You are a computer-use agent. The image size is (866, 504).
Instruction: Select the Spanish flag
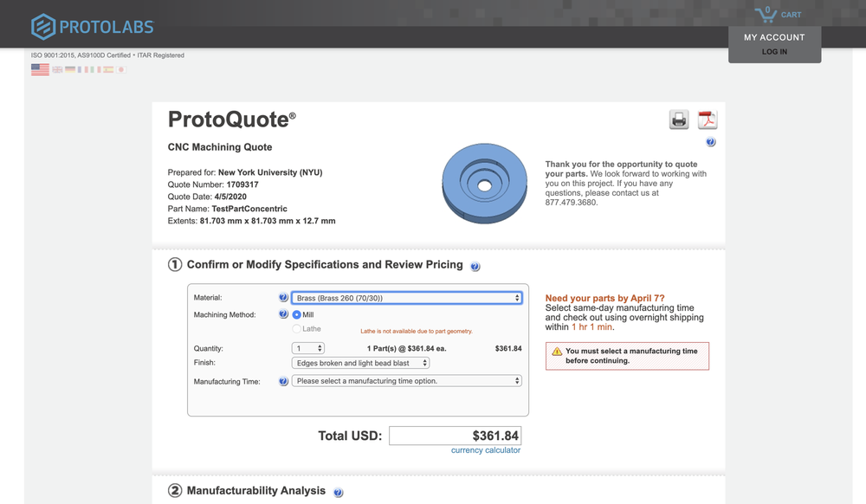coord(108,69)
